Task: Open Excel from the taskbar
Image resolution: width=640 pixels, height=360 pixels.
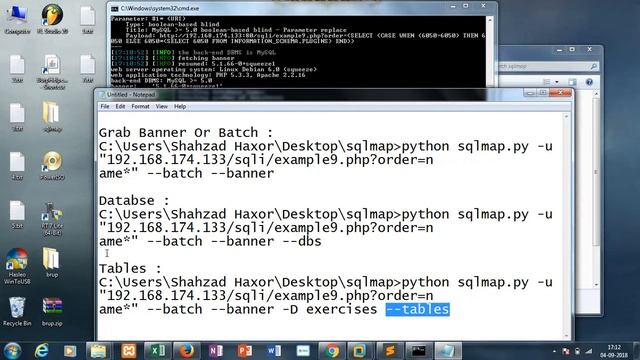Action: 157,351
